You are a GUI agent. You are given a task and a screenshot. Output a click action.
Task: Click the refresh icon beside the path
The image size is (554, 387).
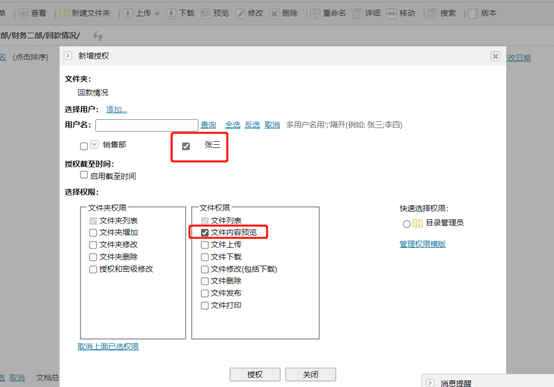tap(98, 36)
